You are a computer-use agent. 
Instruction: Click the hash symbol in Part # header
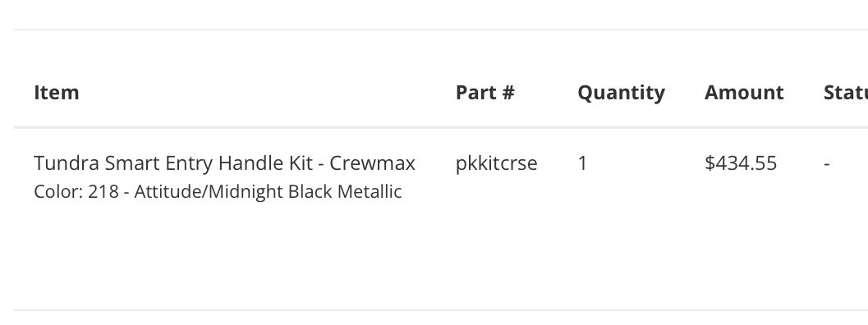click(x=508, y=93)
